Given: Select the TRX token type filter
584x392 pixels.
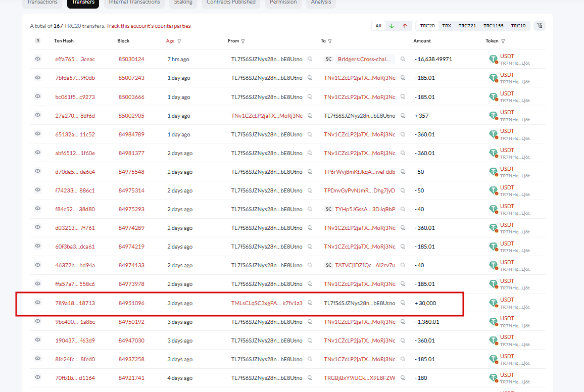Looking at the screenshot, I should [447, 26].
